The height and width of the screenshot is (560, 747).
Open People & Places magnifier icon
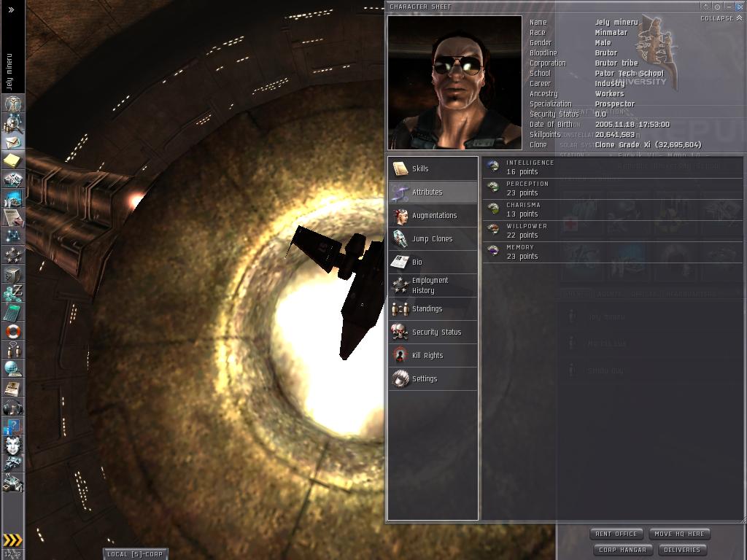click(13, 122)
